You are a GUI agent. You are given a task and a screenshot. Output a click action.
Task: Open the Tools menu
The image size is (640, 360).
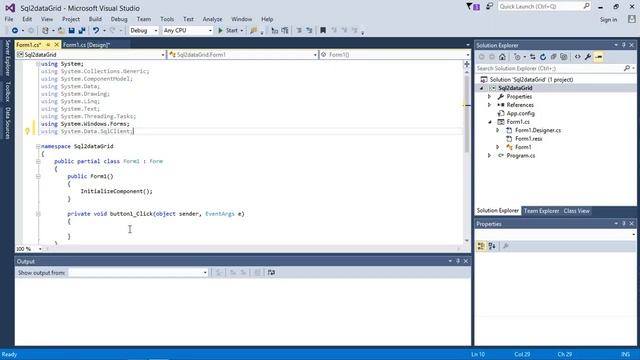point(167,19)
